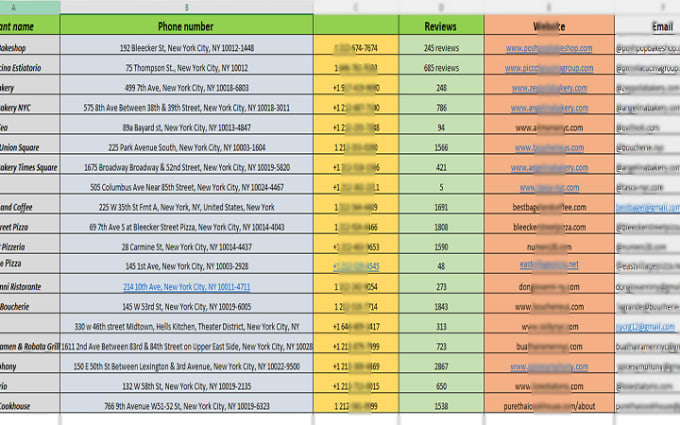Select the 225 Park Avenue South address cell
This screenshot has height=425, width=680.
[186, 147]
